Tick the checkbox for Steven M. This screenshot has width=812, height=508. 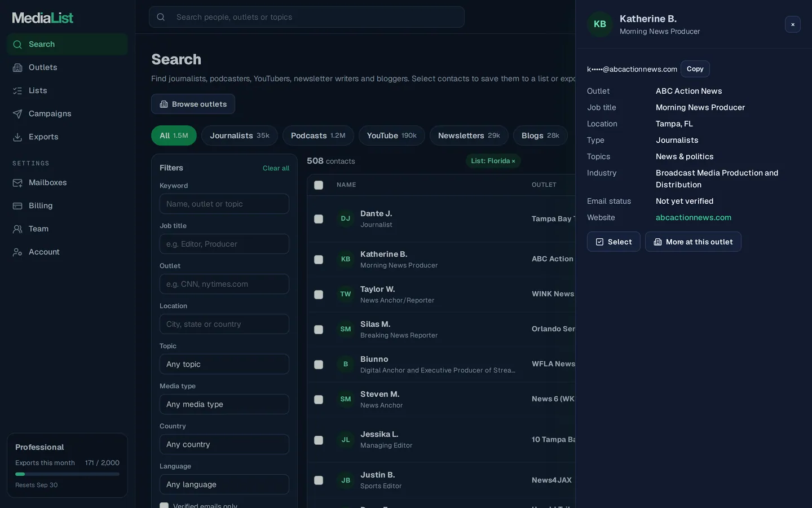pos(319,400)
